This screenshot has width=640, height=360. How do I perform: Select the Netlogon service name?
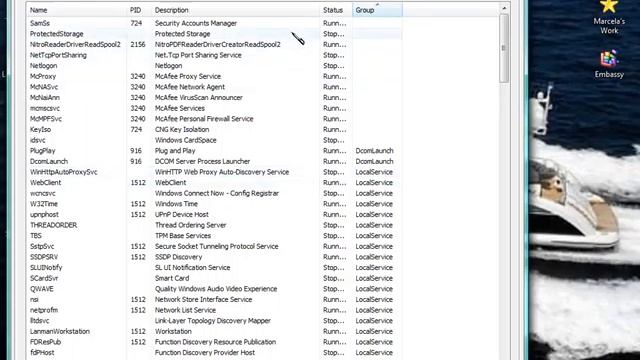click(x=43, y=66)
